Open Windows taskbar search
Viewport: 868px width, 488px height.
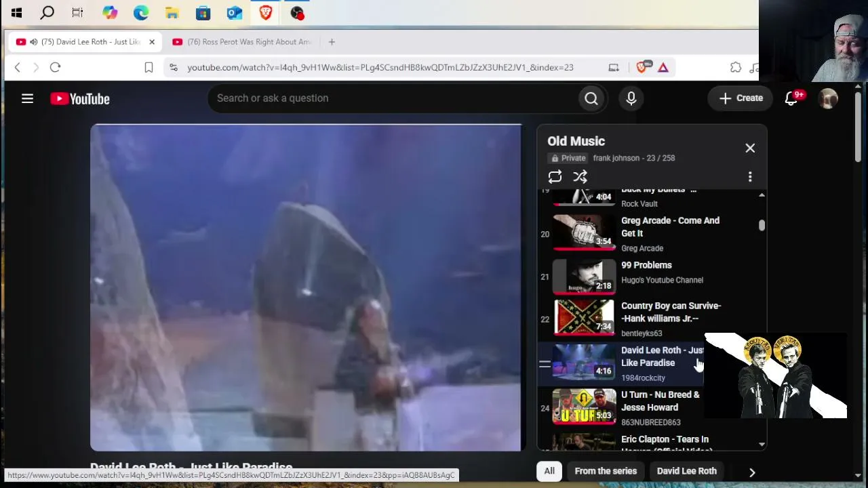(47, 12)
